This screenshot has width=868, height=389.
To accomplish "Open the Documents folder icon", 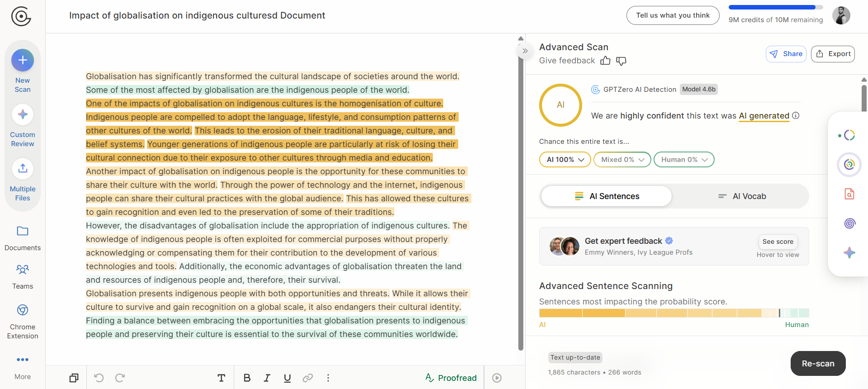I will (23, 231).
